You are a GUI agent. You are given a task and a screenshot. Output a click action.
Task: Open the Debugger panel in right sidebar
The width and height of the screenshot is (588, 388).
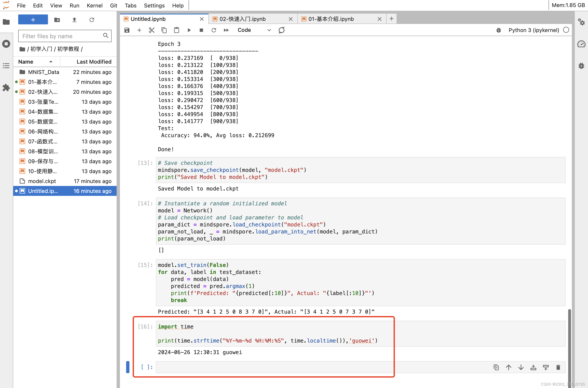[581, 66]
